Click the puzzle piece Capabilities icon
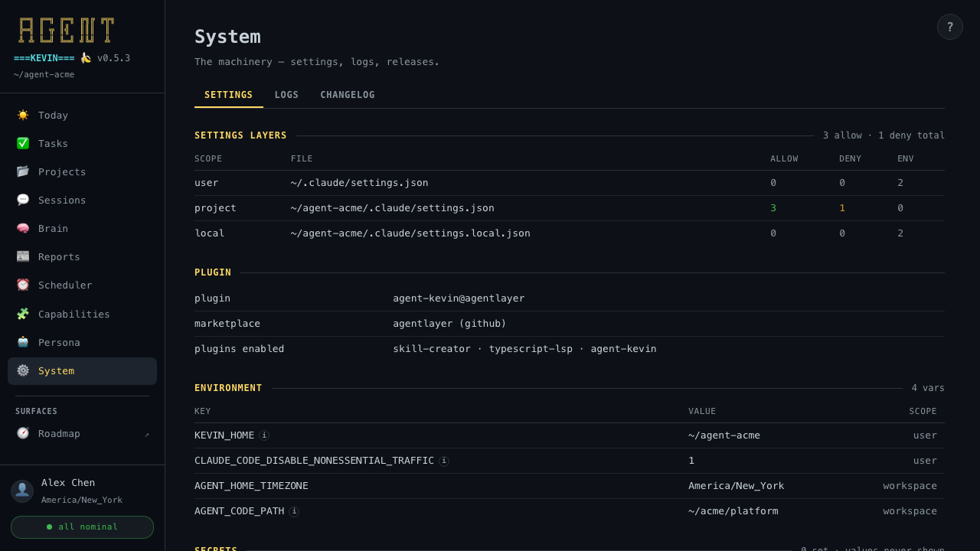The height and width of the screenshot is (551, 980). pos(23,314)
